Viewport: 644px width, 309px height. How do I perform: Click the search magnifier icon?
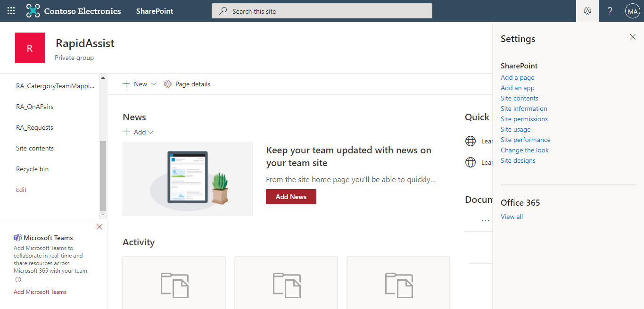(223, 11)
